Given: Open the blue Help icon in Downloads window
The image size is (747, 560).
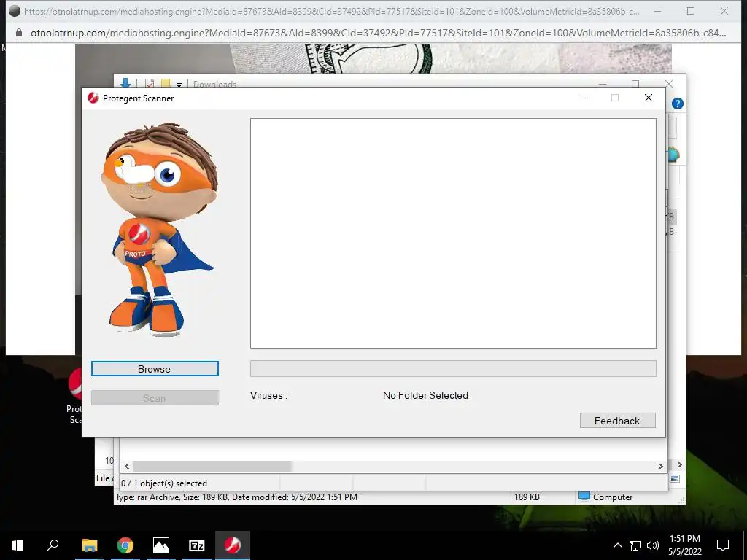Looking at the screenshot, I should [x=678, y=104].
